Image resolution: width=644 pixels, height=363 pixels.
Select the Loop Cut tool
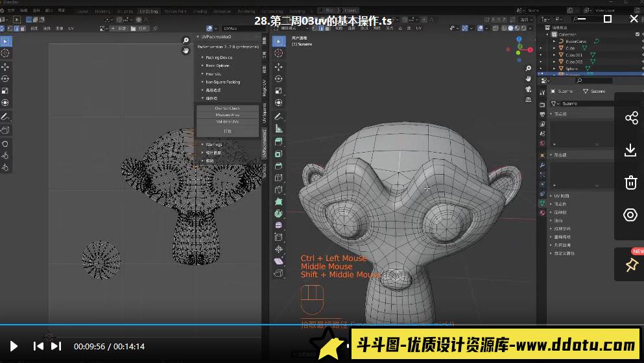pos(278,177)
